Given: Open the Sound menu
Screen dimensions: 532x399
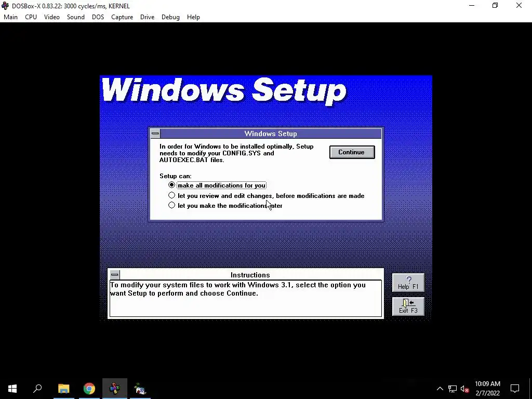Looking at the screenshot, I should [x=76, y=17].
